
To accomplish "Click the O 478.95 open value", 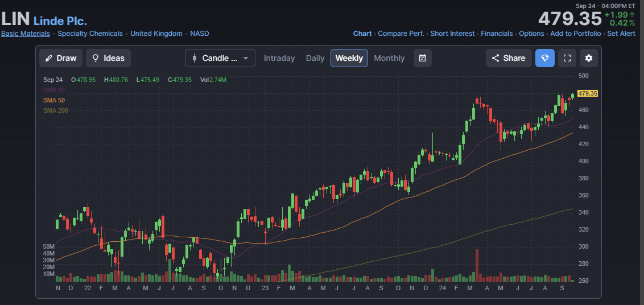I will (x=84, y=80).
